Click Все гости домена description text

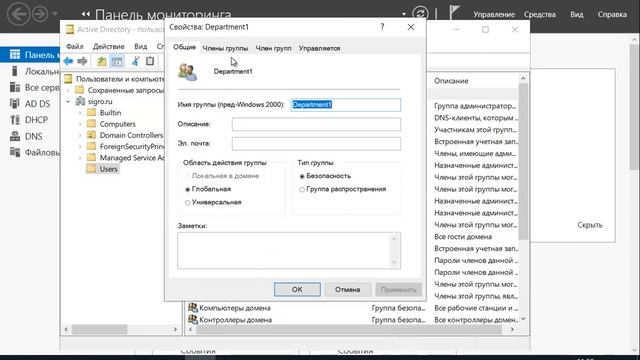[x=463, y=237]
